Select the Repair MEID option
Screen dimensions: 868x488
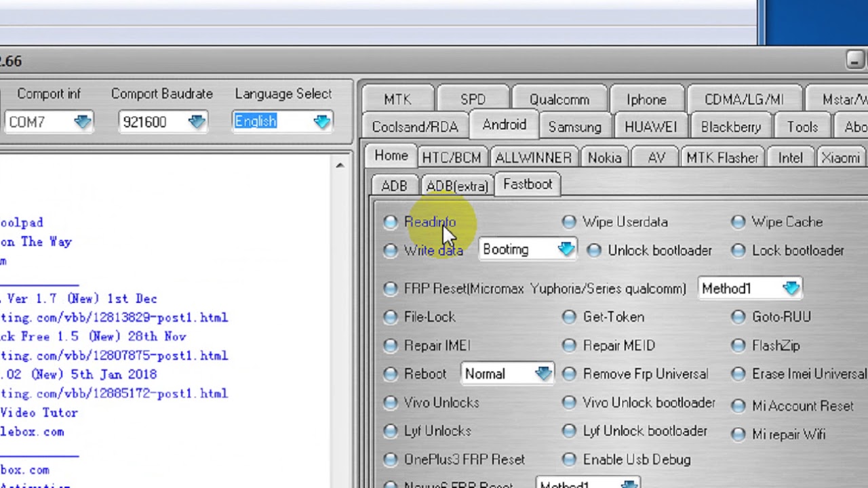569,346
